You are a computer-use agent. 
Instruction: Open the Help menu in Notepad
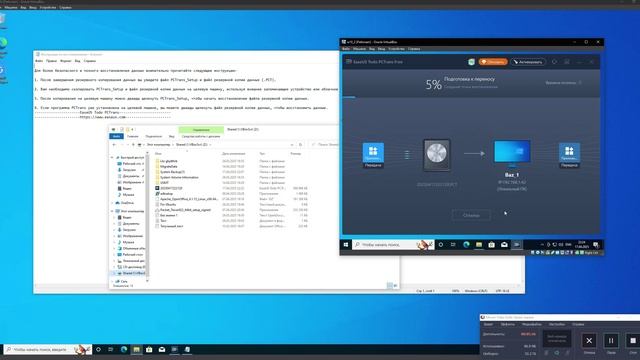click(x=90, y=61)
